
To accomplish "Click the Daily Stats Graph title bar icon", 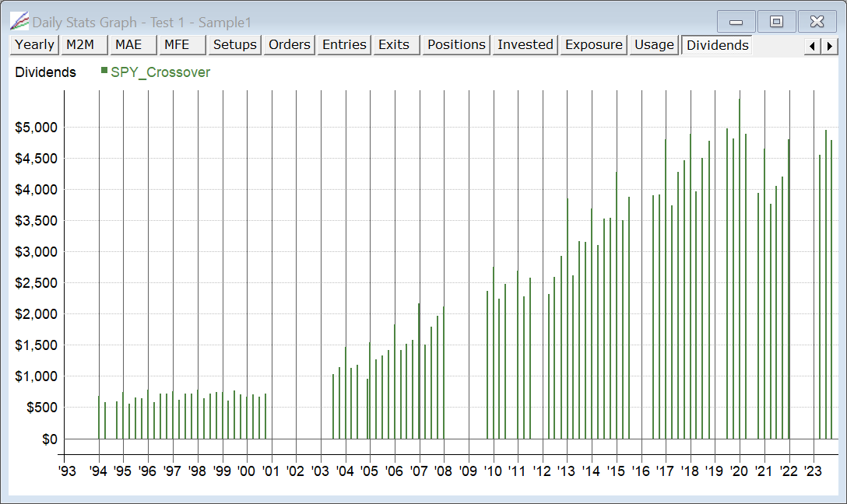I will click(x=19, y=22).
